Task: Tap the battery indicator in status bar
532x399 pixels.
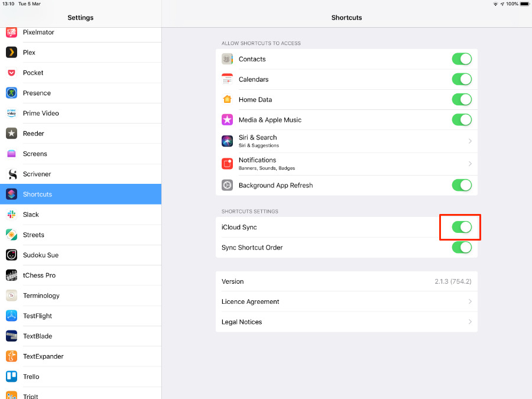Action: point(524,4)
